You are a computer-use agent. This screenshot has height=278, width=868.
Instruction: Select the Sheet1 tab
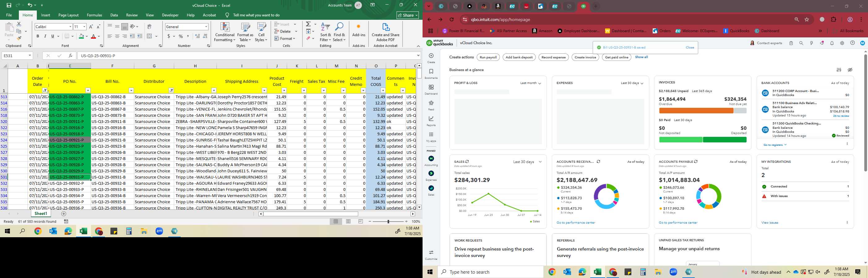pyautogui.click(x=41, y=214)
